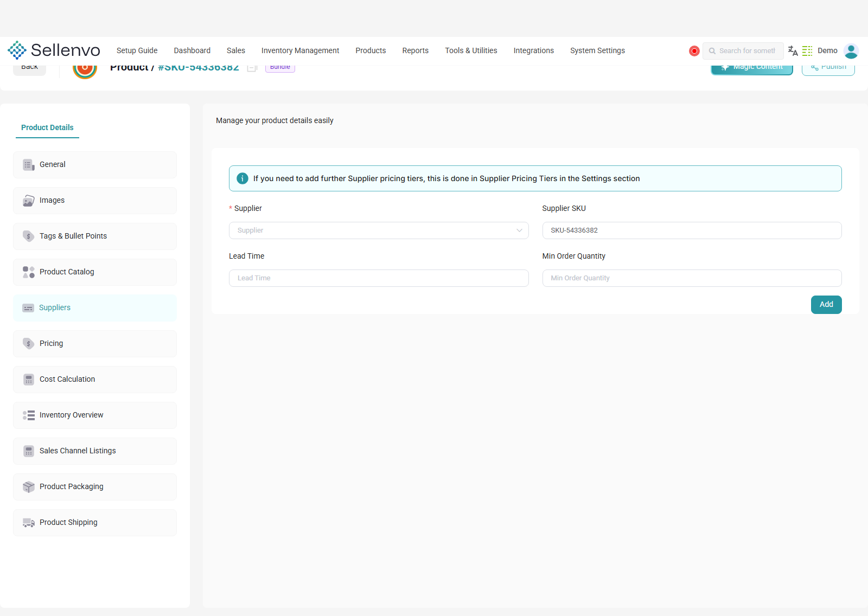Open the Supplier dropdown
868x616 pixels.
pyautogui.click(x=379, y=230)
